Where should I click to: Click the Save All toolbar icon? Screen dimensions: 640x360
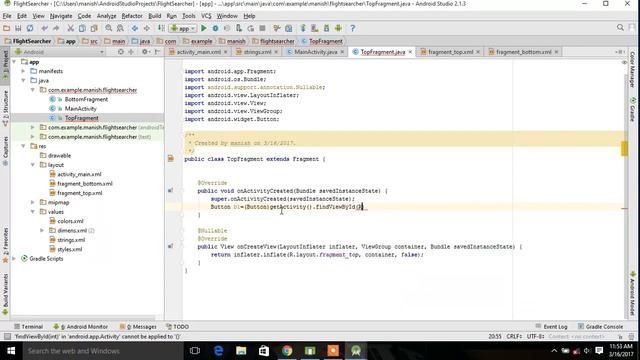pyautogui.click(x=18, y=28)
